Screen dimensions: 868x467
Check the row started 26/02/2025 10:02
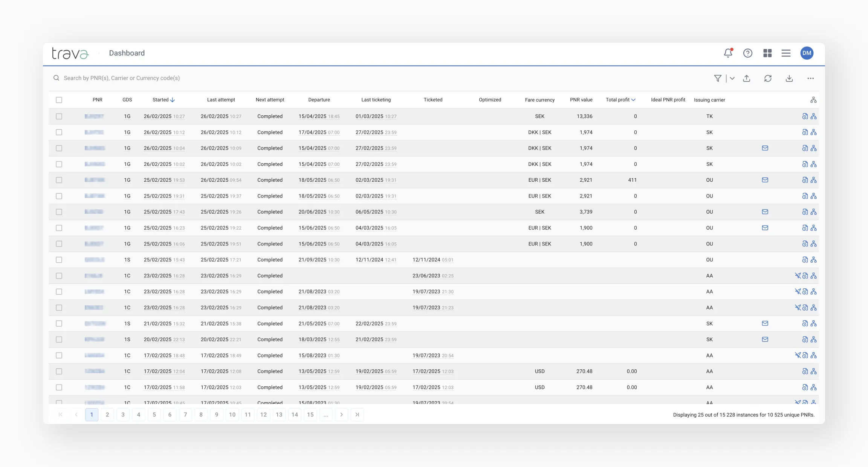[x=59, y=164]
